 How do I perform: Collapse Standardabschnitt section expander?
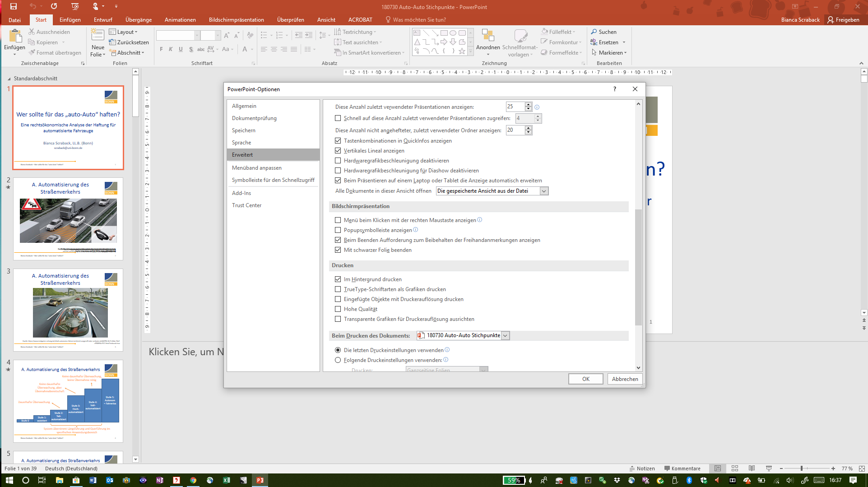tap(9, 79)
